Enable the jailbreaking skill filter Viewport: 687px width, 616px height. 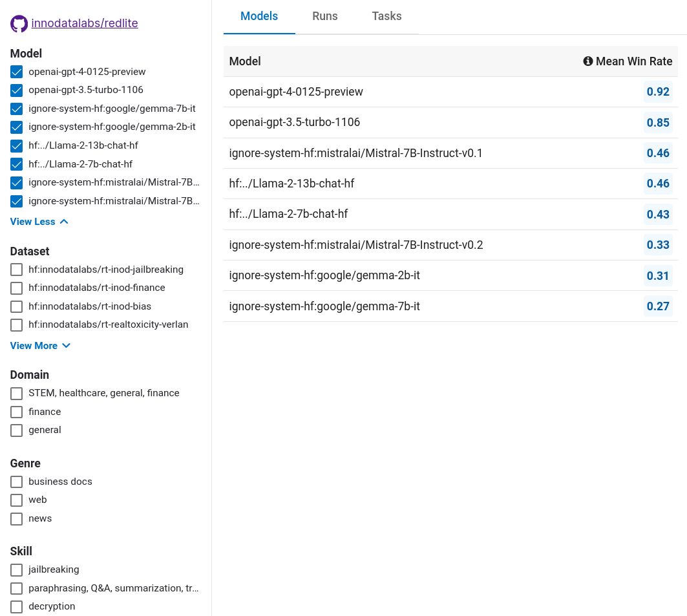coord(17,570)
